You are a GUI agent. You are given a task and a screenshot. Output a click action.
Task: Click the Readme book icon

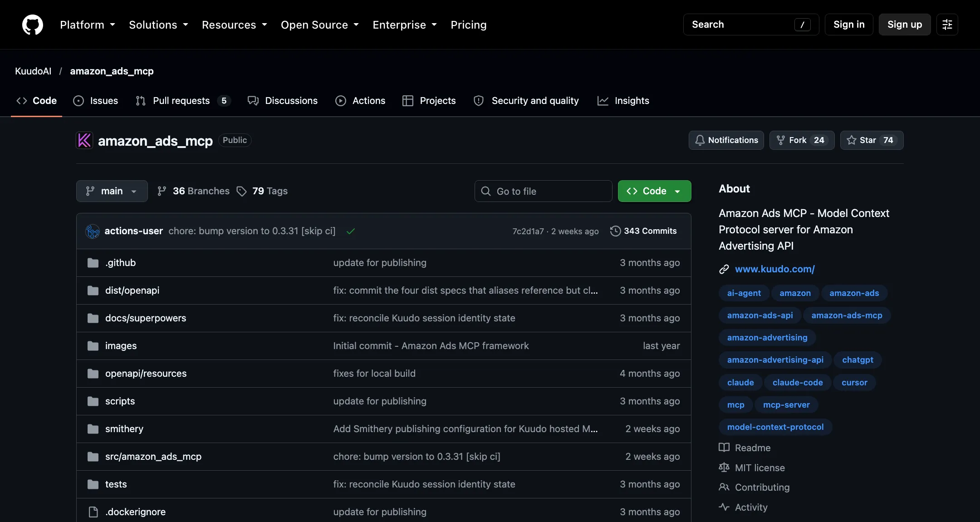click(724, 448)
